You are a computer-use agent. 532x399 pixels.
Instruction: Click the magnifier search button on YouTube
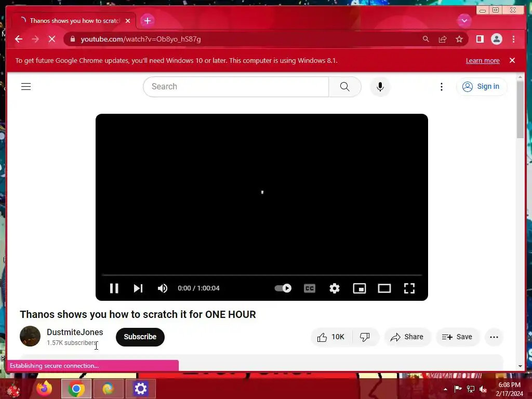[345, 87]
